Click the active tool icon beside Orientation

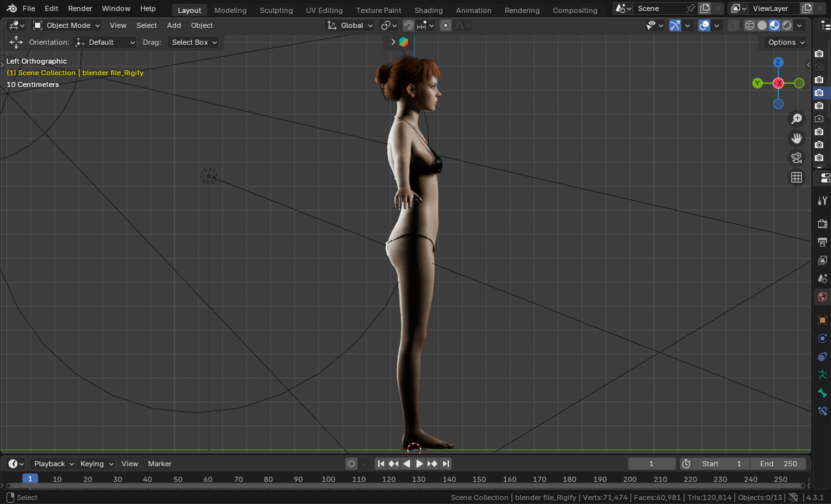pos(16,42)
